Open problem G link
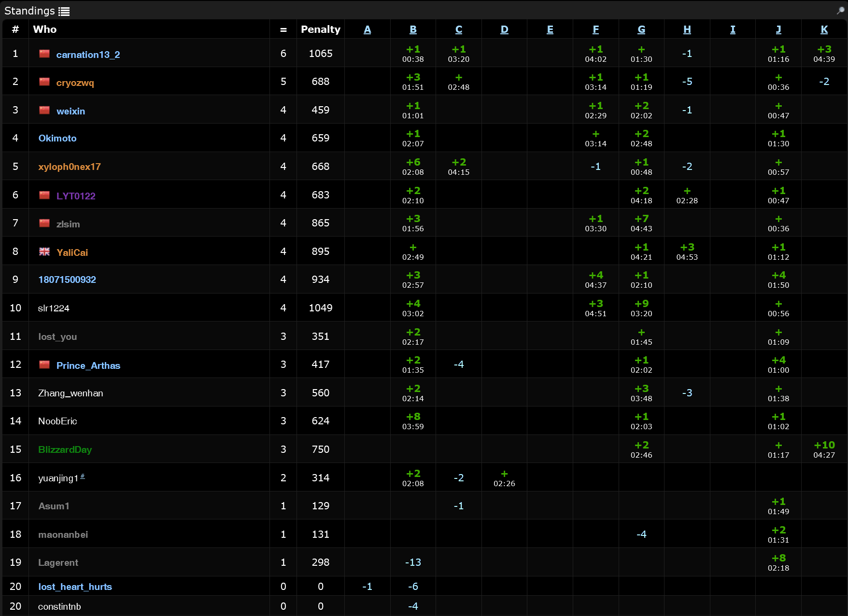This screenshot has height=616, width=848. coord(641,29)
